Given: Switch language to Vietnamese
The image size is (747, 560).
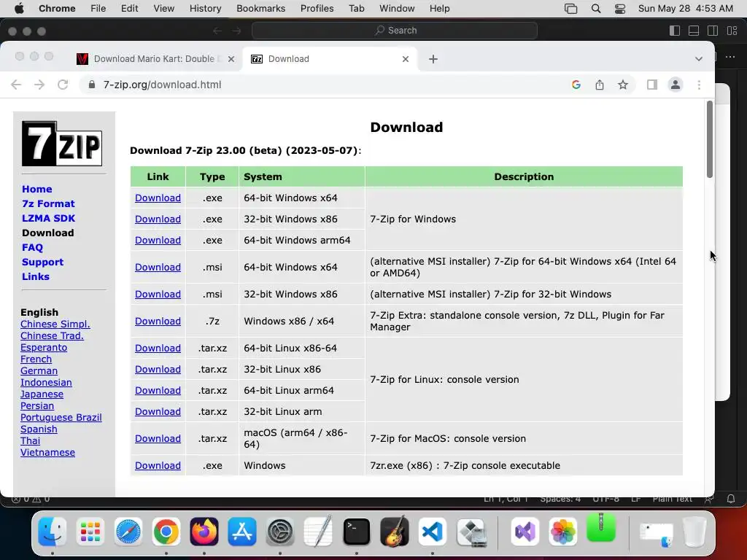Looking at the screenshot, I should (x=47, y=452).
